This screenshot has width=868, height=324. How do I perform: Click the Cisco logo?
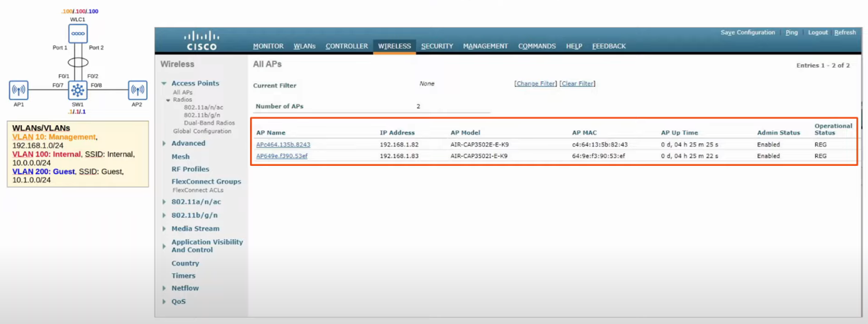pos(201,40)
